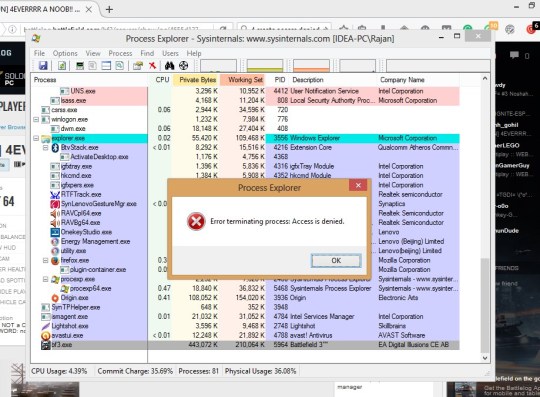Open the Process menu
The image size is (540, 397).
click(x=120, y=53)
